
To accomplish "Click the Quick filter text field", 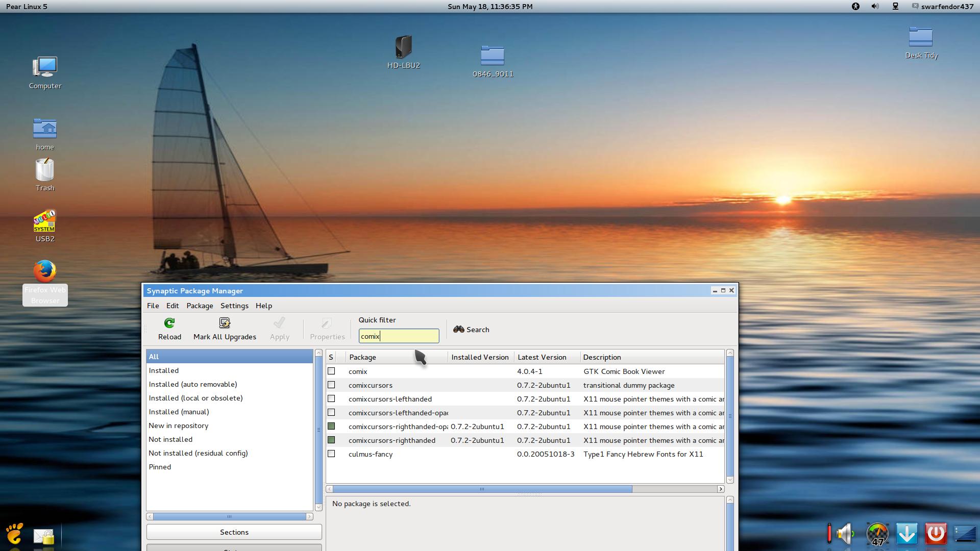I will 398,336.
